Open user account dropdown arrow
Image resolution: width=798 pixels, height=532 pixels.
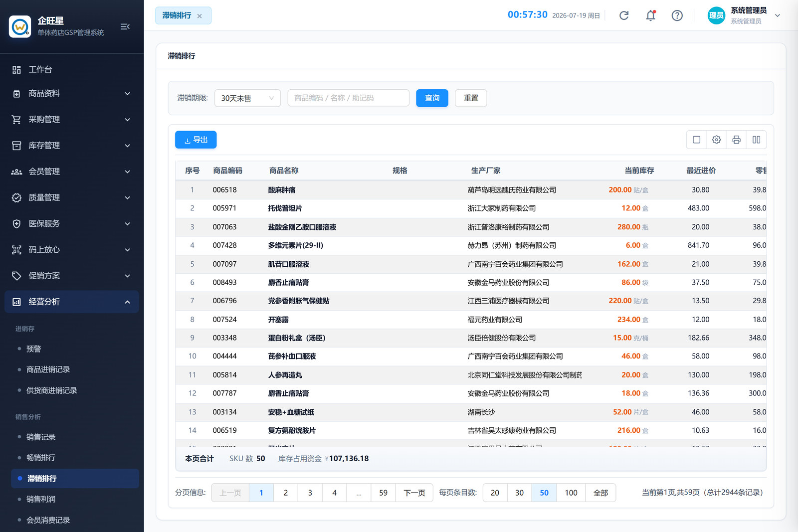pyautogui.click(x=777, y=15)
